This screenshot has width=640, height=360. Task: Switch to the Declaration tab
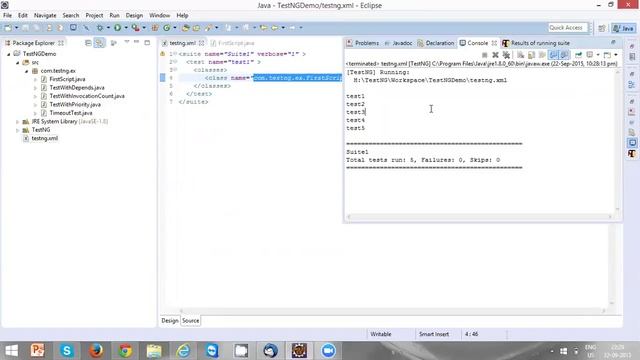(436, 43)
